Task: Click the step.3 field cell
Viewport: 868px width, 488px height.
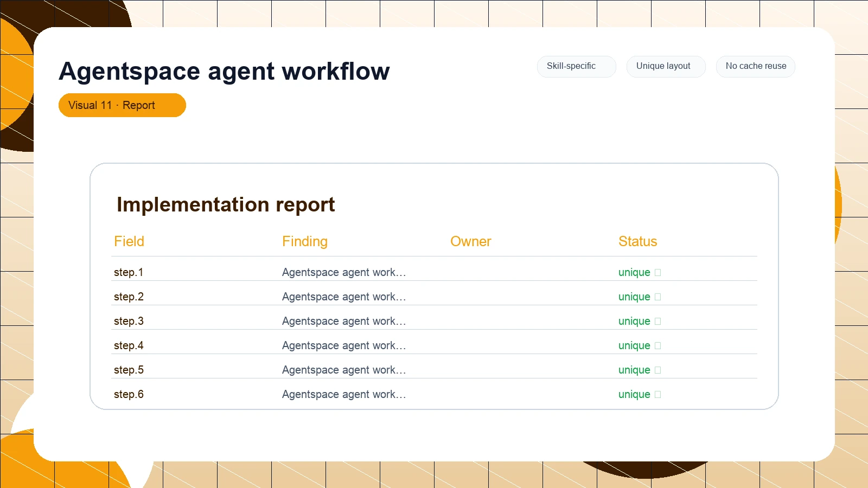Action: [x=129, y=321]
